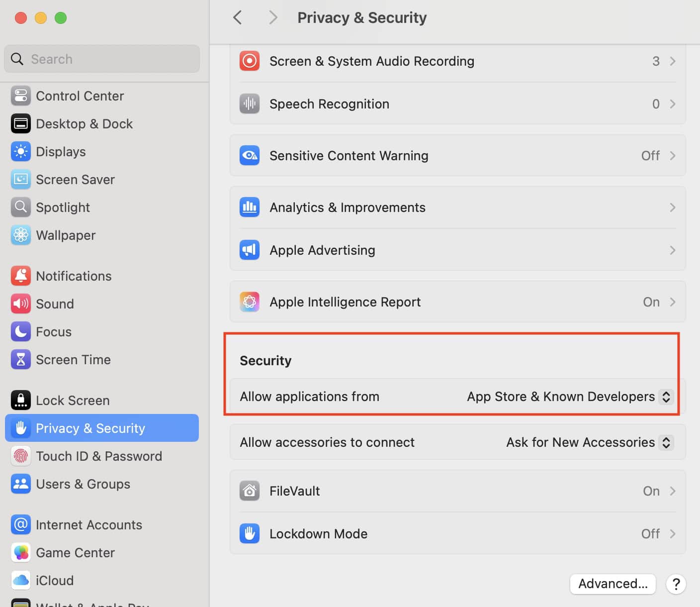Click the help question mark button
The width and height of the screenshot is (700, 607).
(676, 584)
